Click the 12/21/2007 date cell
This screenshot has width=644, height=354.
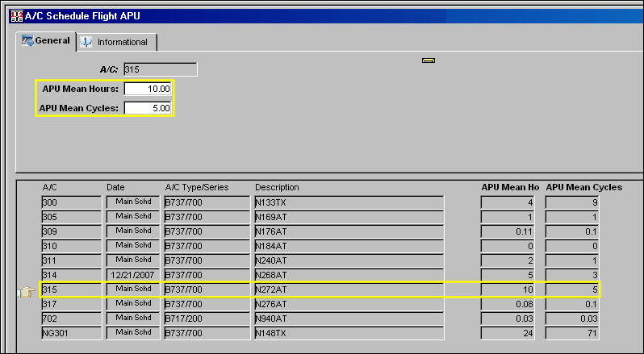coord(133,275)
